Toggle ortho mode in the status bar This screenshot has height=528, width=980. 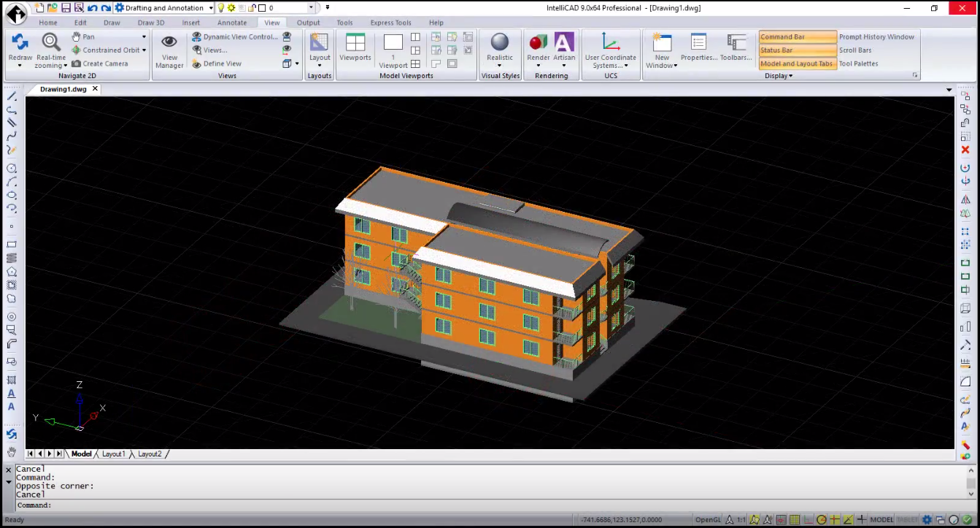tap(807, 519)
